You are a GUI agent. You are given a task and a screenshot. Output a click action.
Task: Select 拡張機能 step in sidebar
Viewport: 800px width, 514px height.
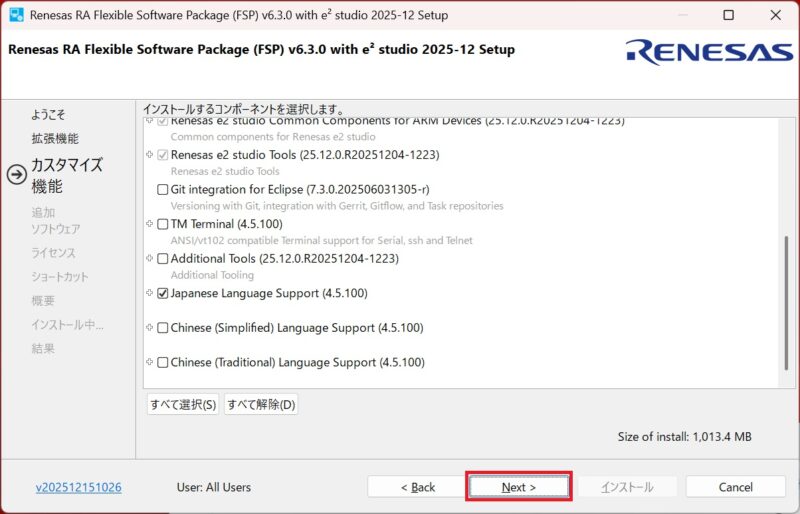point(55,138)
